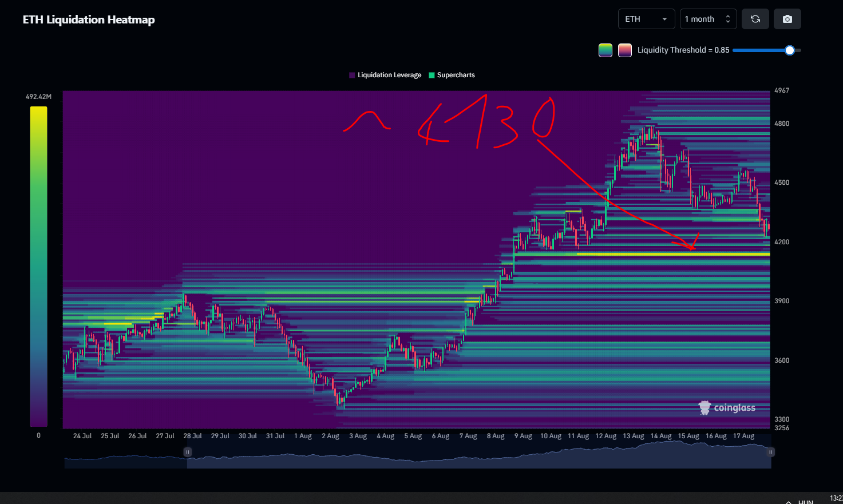The image size is (843, 504).
Task: Take a chart snapshot with the camera button
Action: point(787,19)
